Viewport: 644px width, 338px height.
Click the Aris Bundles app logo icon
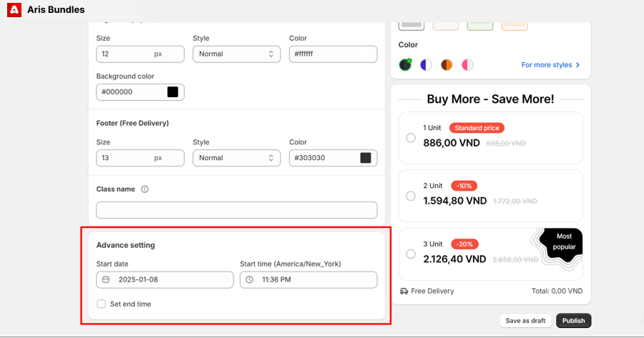pos(14,10)
